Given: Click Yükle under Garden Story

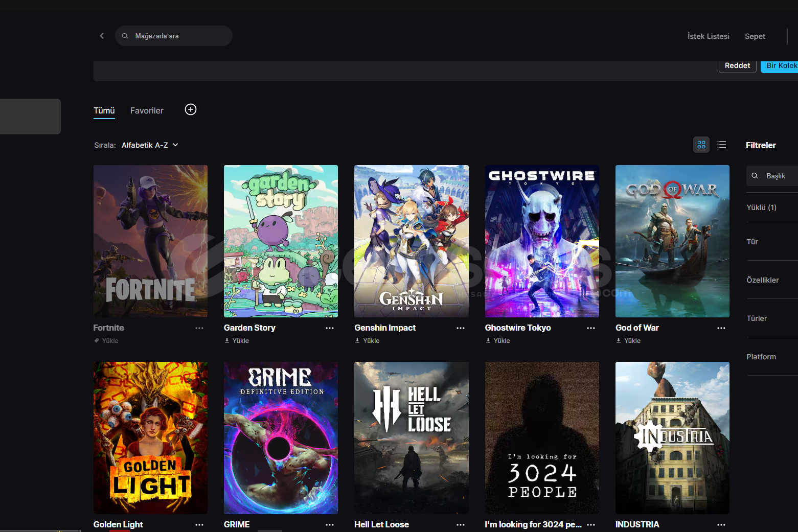Looking at the screenshot, I should click(241, 341).
